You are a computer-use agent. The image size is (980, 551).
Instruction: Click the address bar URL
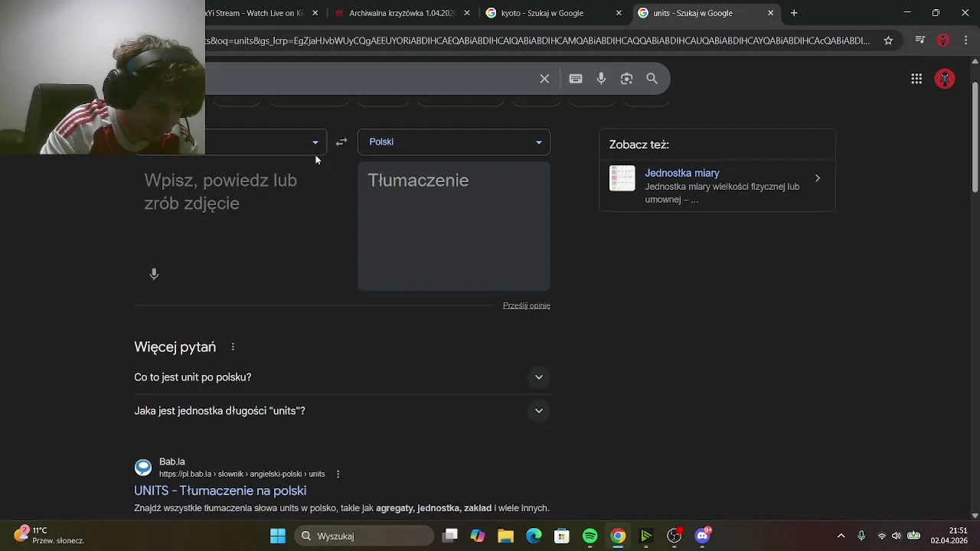click(x=537, y=41)
